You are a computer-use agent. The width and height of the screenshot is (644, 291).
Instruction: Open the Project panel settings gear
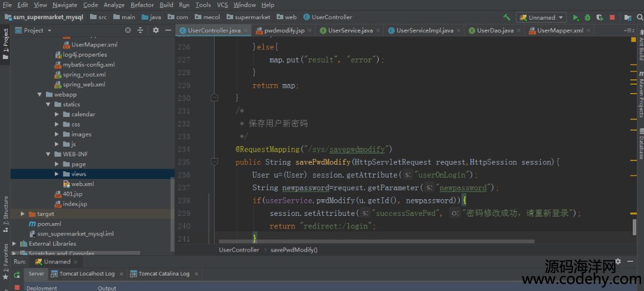pos(156,30)
